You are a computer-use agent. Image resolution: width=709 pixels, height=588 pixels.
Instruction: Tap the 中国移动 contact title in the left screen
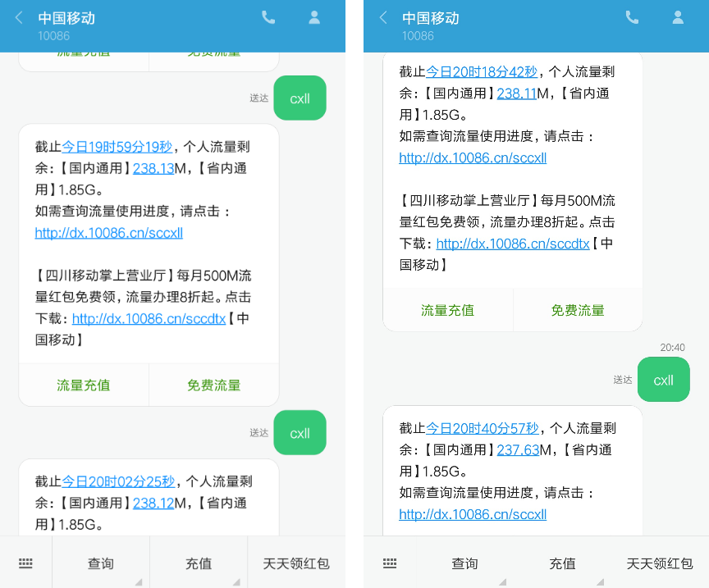[66, 18]
